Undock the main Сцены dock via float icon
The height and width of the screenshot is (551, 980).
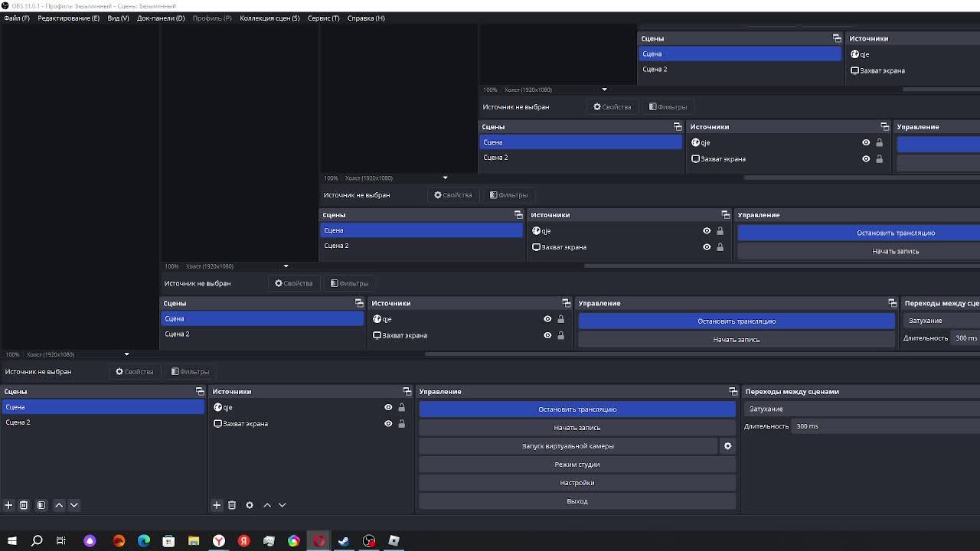click(200, 392)
